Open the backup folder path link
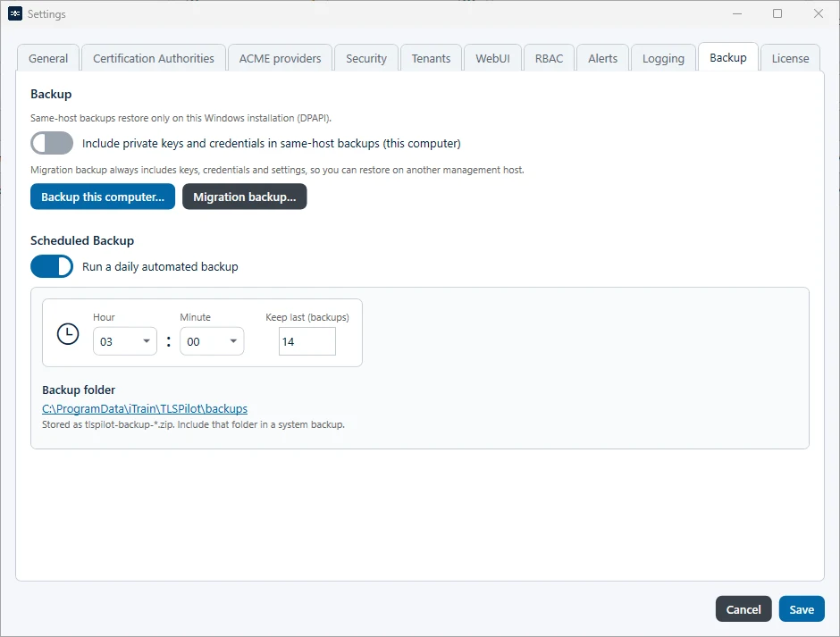 (145, 409)
